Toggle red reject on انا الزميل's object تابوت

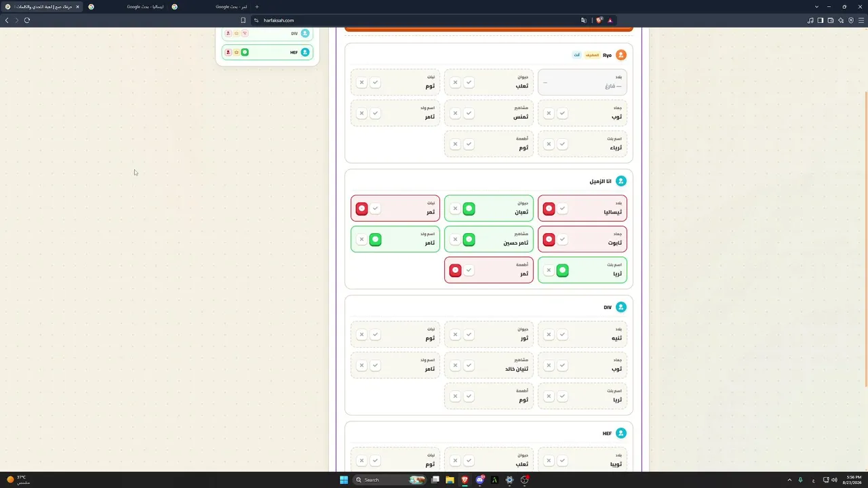pyautogui.click(x=549, y=239)
